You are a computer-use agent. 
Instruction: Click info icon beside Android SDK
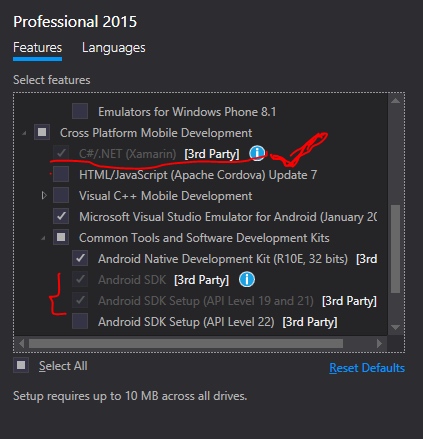point(247,279)
